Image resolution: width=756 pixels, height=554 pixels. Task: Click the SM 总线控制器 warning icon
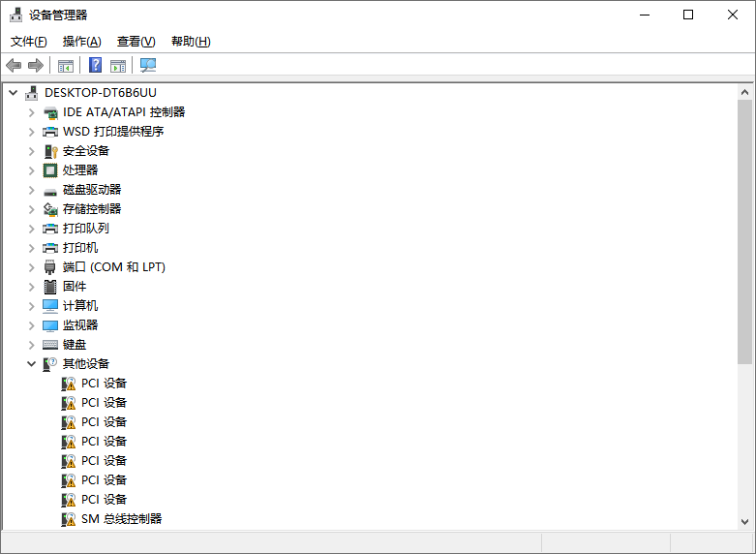point(69,519)
